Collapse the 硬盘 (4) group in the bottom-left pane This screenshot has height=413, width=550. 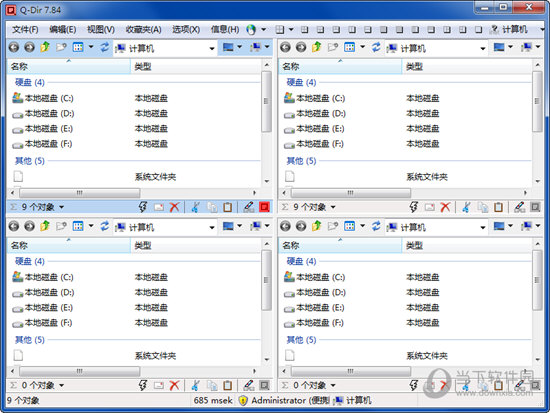tap(29, 261)
